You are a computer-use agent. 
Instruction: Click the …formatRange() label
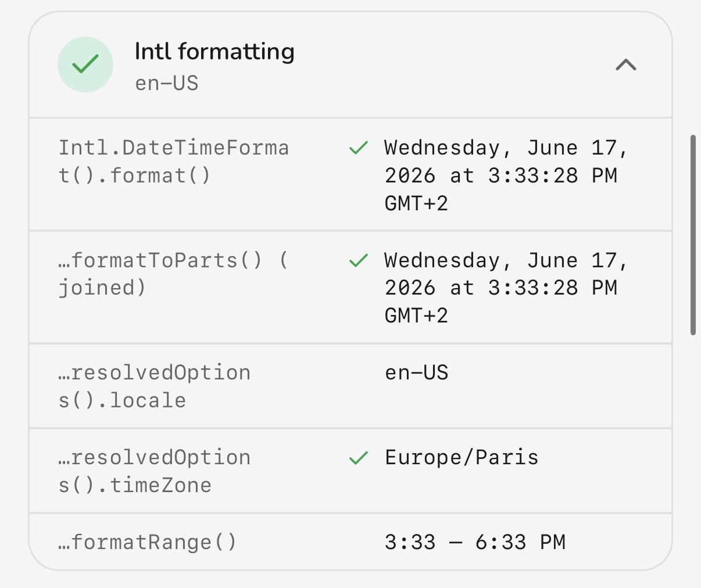148,542
